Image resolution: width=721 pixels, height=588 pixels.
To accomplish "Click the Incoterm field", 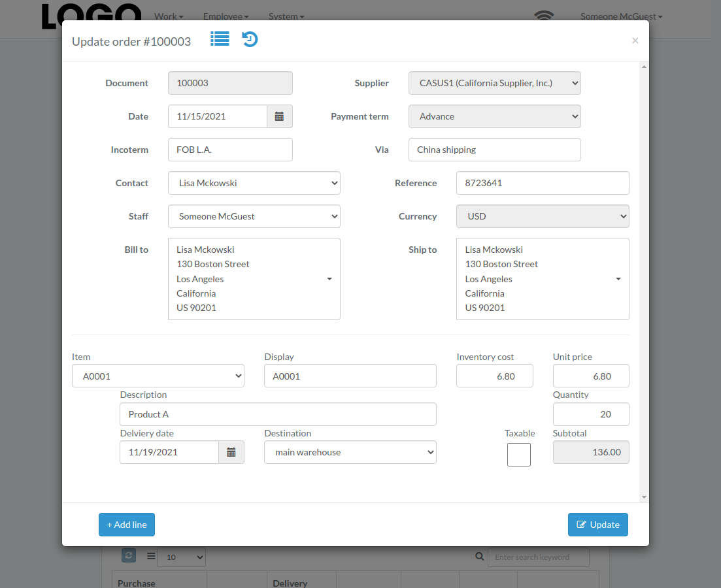I will [x=230, y=150].
